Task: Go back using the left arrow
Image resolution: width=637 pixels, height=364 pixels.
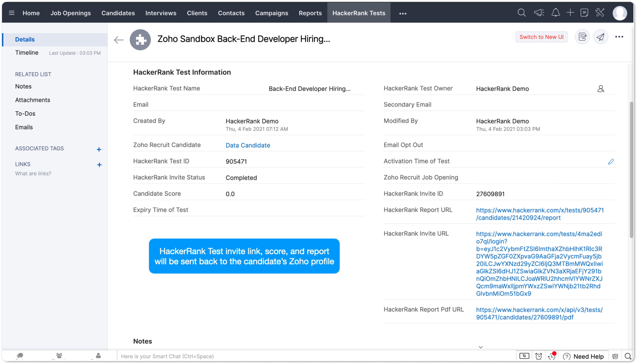Action: point(119,40)
